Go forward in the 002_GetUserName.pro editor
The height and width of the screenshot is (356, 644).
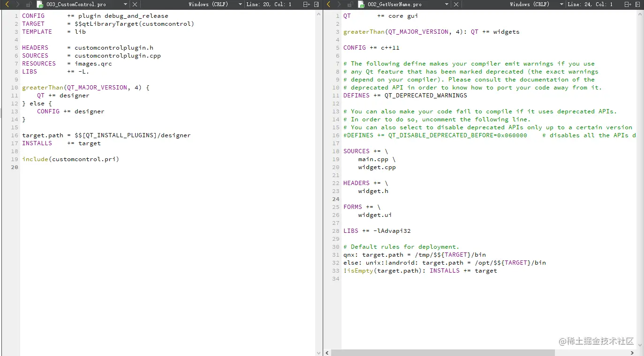pos(339,4)
